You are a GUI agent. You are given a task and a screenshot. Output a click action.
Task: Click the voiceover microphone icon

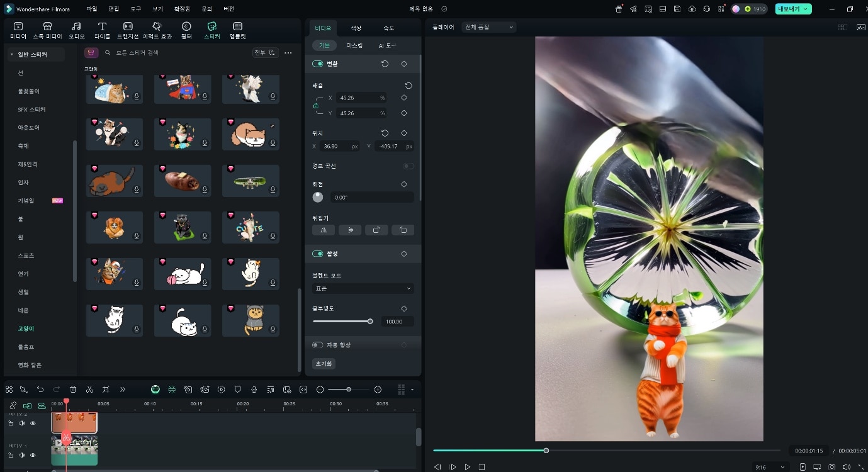tap(254, 390)
